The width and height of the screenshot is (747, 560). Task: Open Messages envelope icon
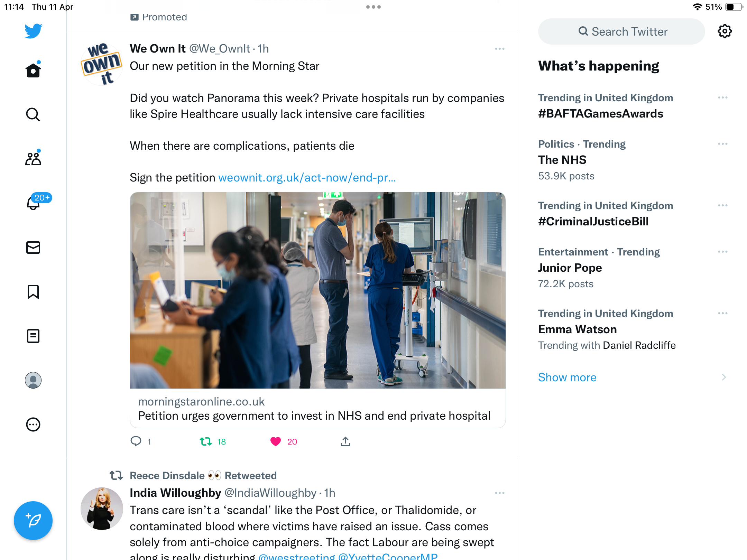[33, 248]
